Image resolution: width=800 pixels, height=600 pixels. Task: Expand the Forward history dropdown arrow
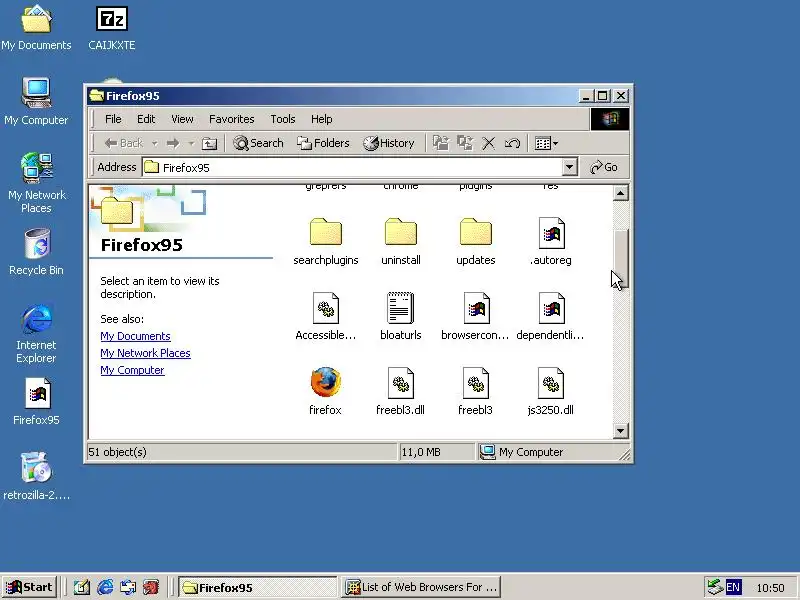[x=191, y=143]
